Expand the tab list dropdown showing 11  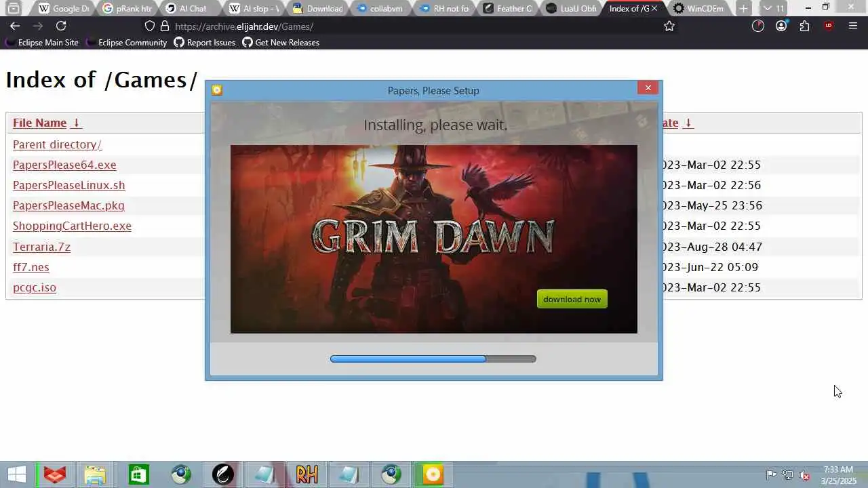click(773, 8)
